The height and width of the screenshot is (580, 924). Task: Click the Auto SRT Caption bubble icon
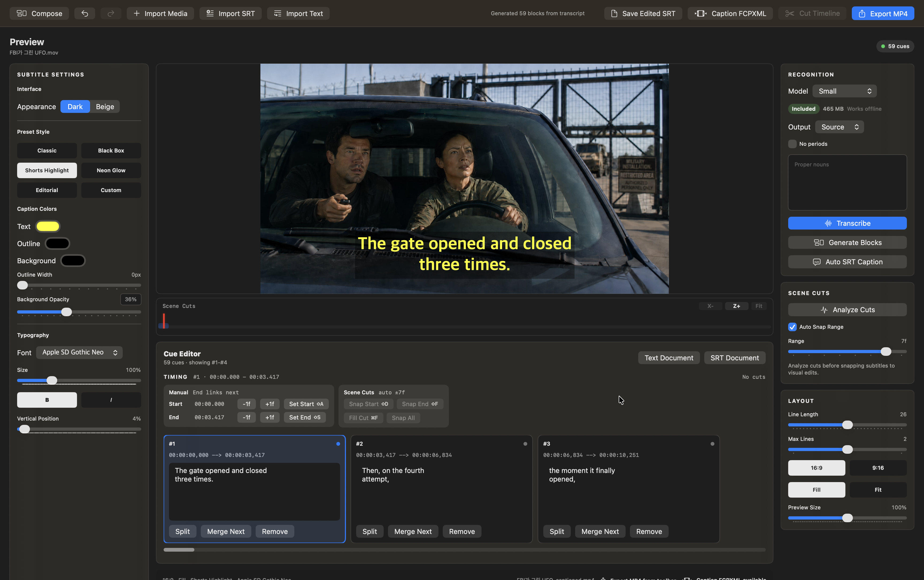click(x=817, y=262)
